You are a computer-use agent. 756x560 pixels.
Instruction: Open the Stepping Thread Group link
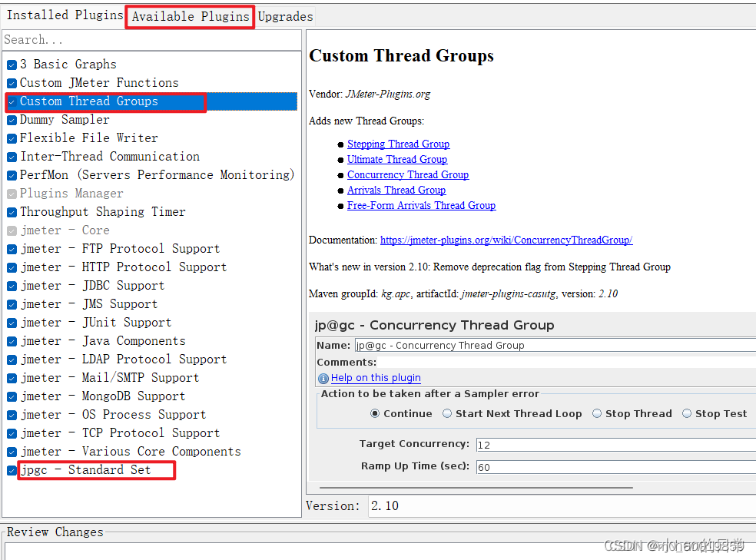point(398,144)
